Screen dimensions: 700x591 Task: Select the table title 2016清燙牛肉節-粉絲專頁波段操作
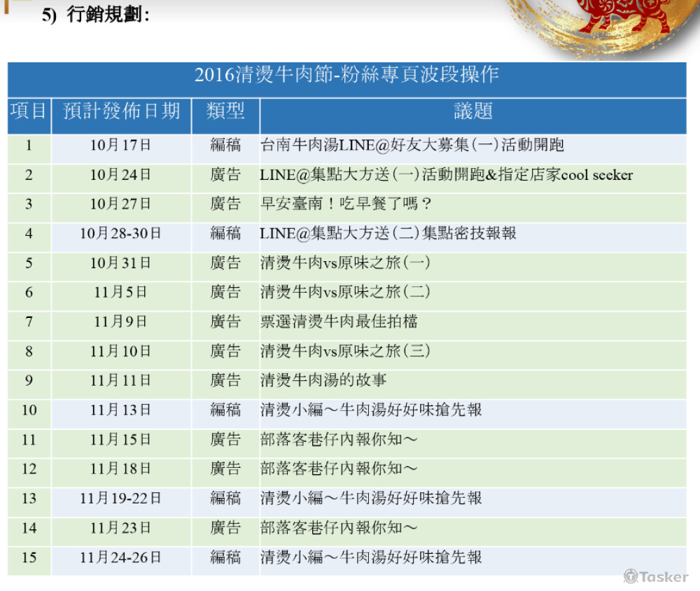(346, 75)
